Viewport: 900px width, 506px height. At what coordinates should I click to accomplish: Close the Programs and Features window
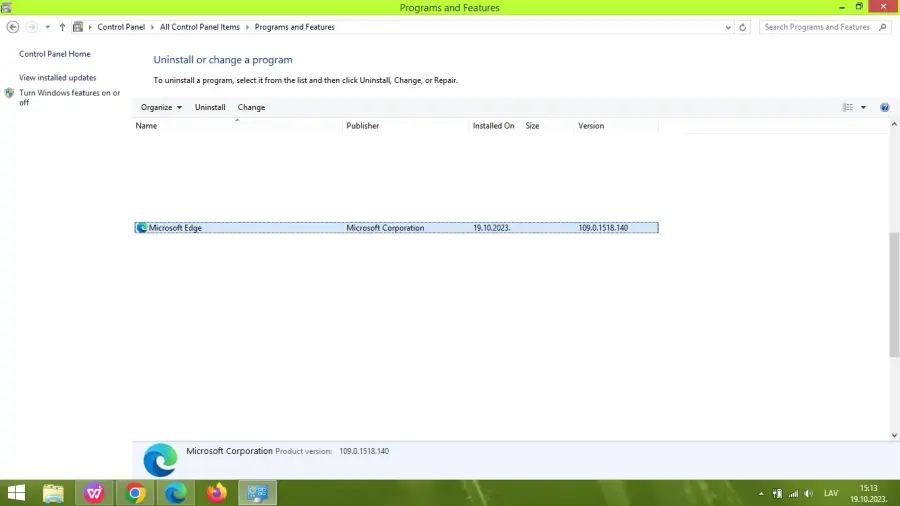(x=883, y=7)
